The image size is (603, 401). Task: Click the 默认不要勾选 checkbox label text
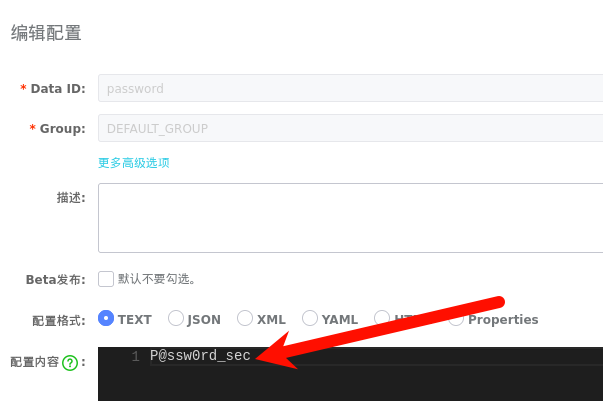pyautogui.click(x=156, y=279)
